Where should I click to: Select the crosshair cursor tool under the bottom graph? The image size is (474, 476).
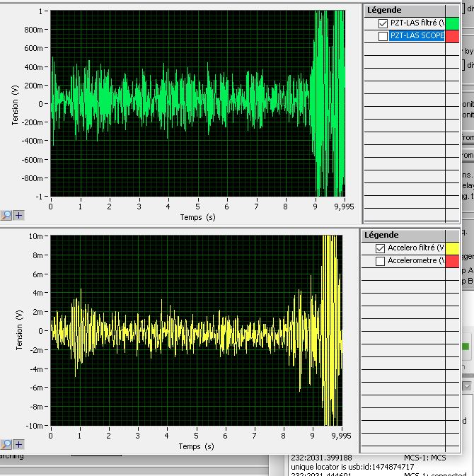[x=18, y=444]
